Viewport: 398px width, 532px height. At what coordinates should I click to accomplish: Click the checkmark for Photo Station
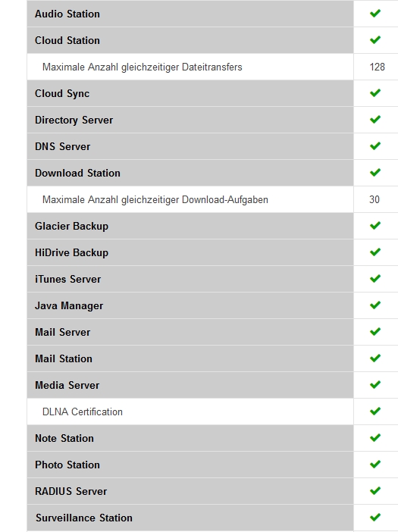click(375, 464)
